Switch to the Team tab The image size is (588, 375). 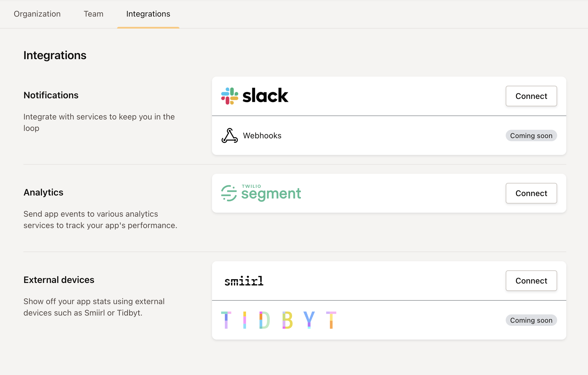click(x=93, y=14)
